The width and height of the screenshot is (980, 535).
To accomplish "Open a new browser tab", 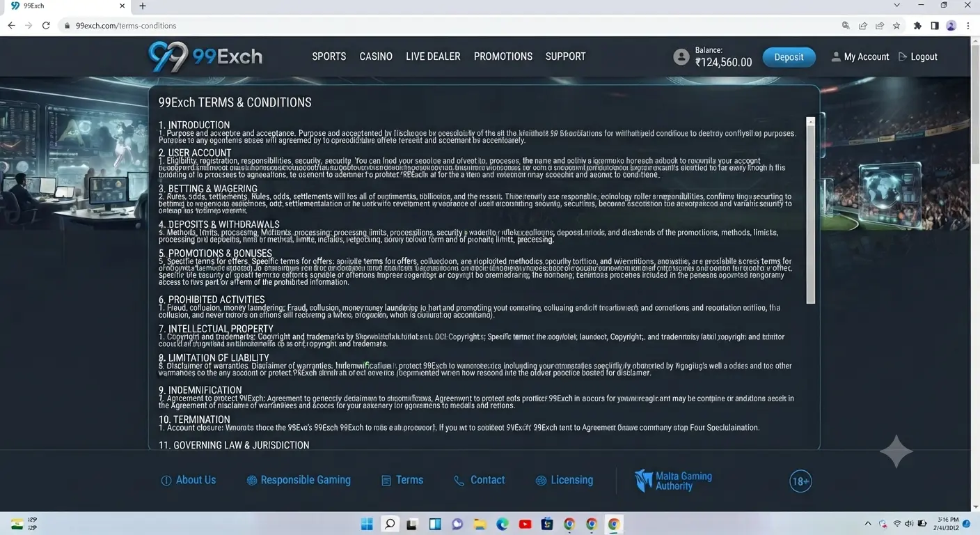I will (x=143, y=6).
